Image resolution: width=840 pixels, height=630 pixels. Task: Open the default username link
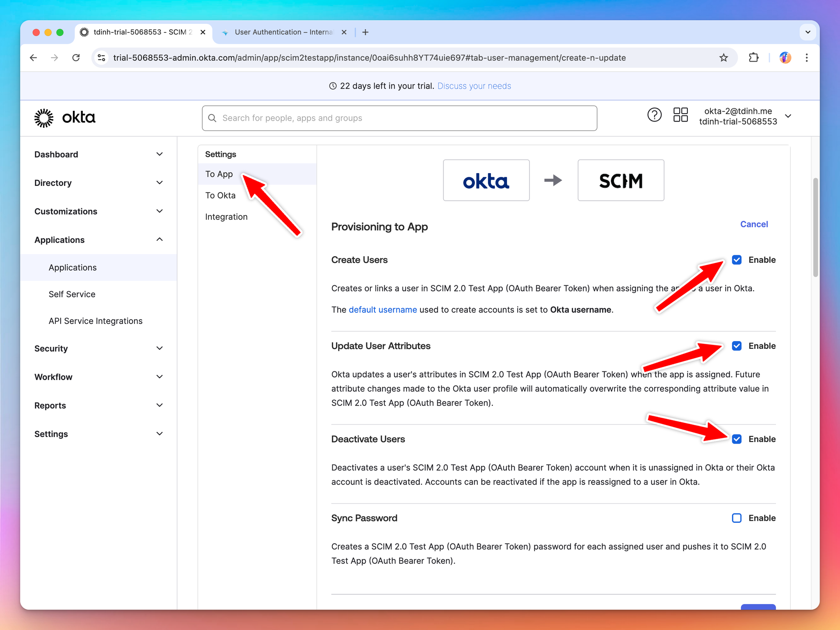[x=383, y=310]
